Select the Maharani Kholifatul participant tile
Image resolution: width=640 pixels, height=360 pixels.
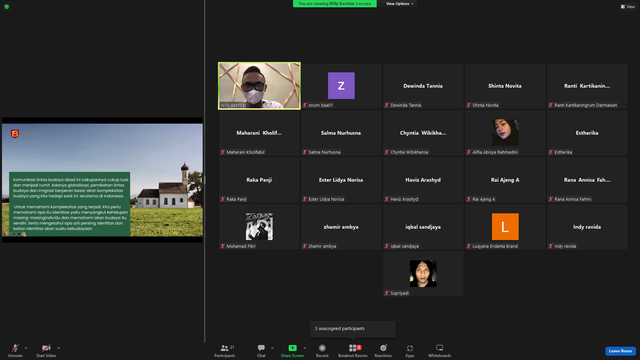[x=259, y=133]
